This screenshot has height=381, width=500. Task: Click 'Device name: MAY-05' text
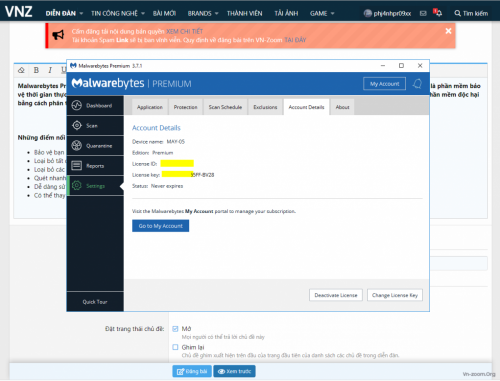tap(158, 142)
